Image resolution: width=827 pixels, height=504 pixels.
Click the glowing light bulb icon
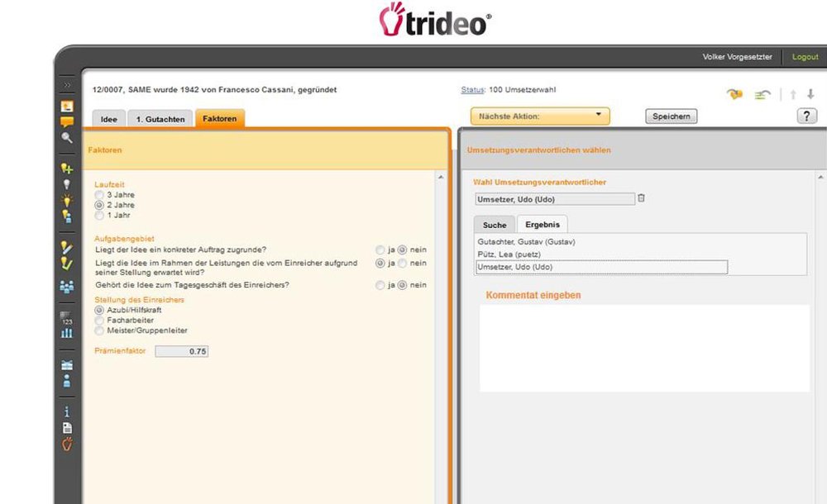point(67,200)
